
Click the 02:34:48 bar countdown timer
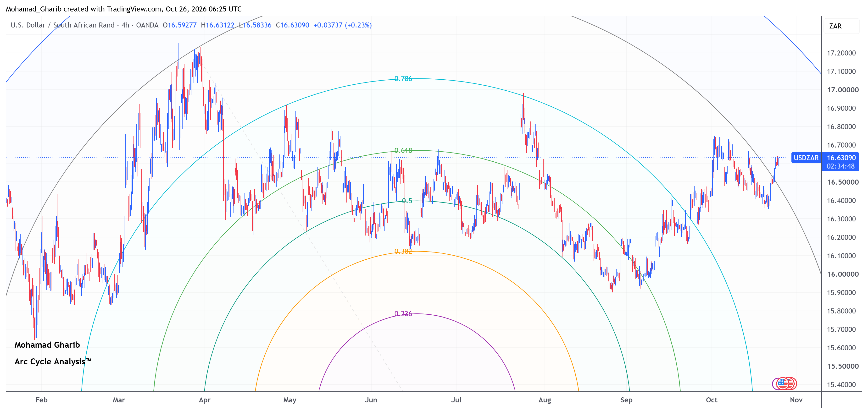840,166
